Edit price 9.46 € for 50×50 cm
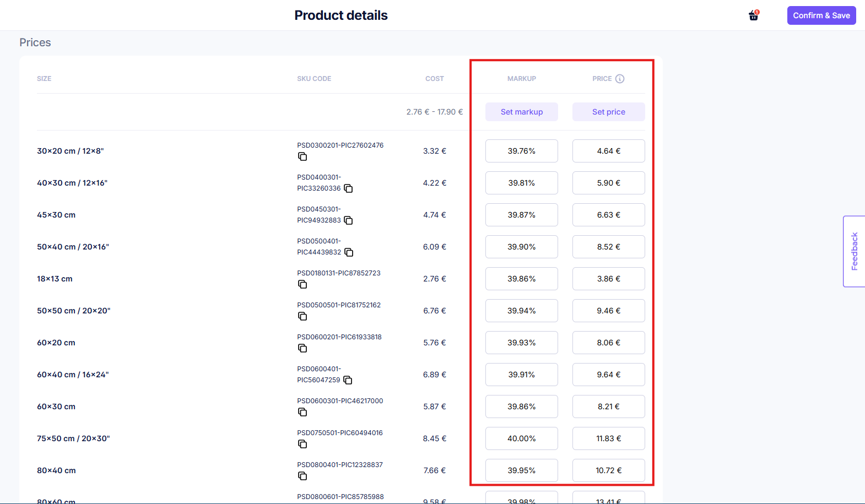This screenshot has width=865, height=504. click(x=609, y=311)
